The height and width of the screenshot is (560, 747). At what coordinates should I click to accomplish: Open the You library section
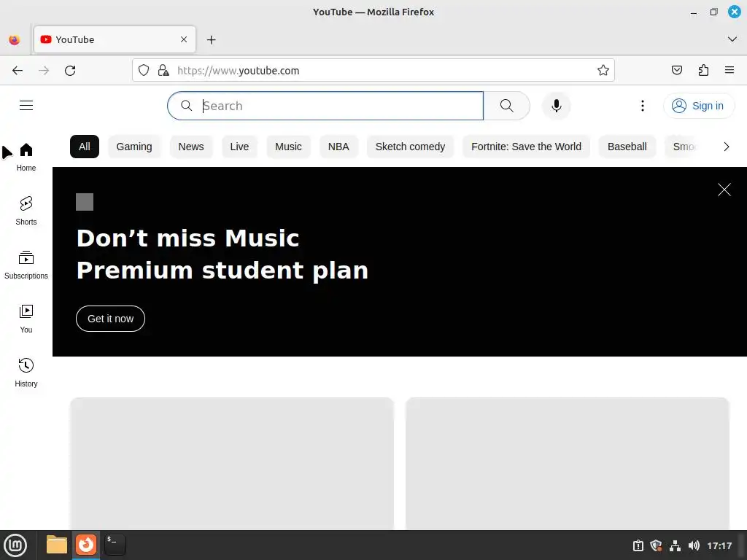(26, 319)
